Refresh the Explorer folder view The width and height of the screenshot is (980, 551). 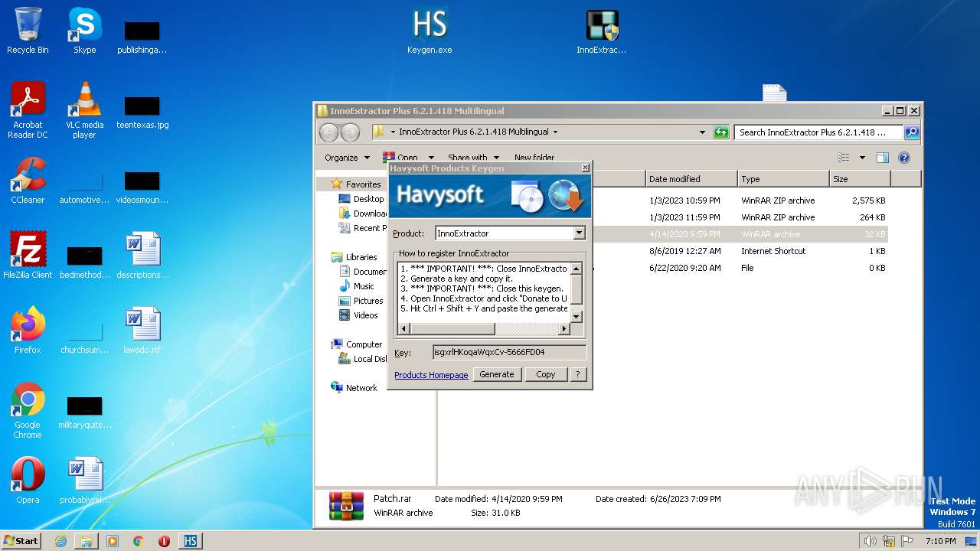tap(721, 132)
